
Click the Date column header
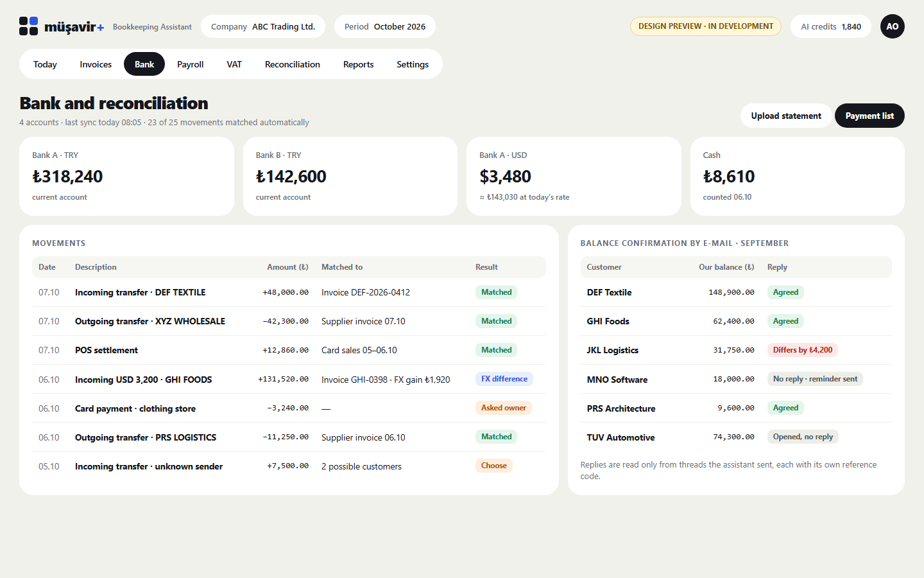(x=47, y=267)
